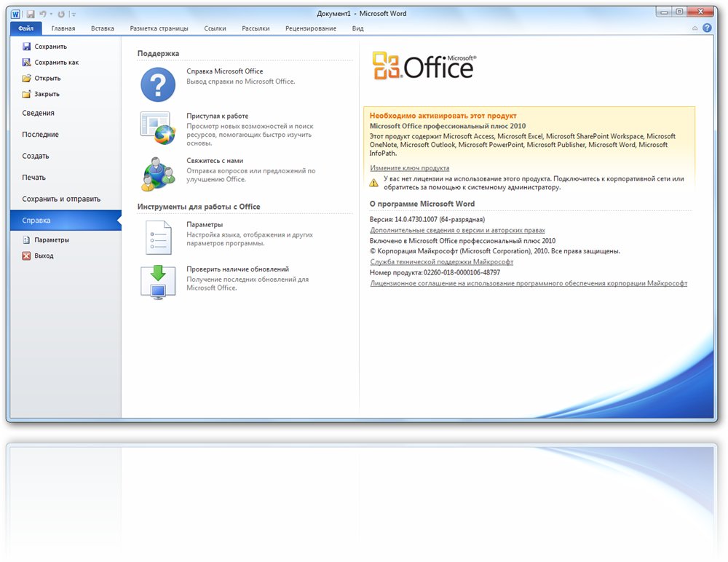Screen dimensions: 728x562
Task: Switch to the Главная tab
Action: point(63,28)
